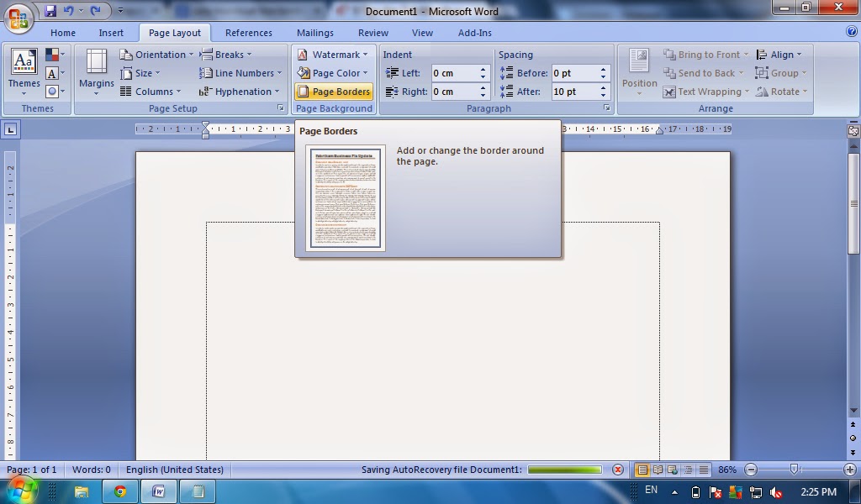Switch to the Mailings tab

point(314,32)
